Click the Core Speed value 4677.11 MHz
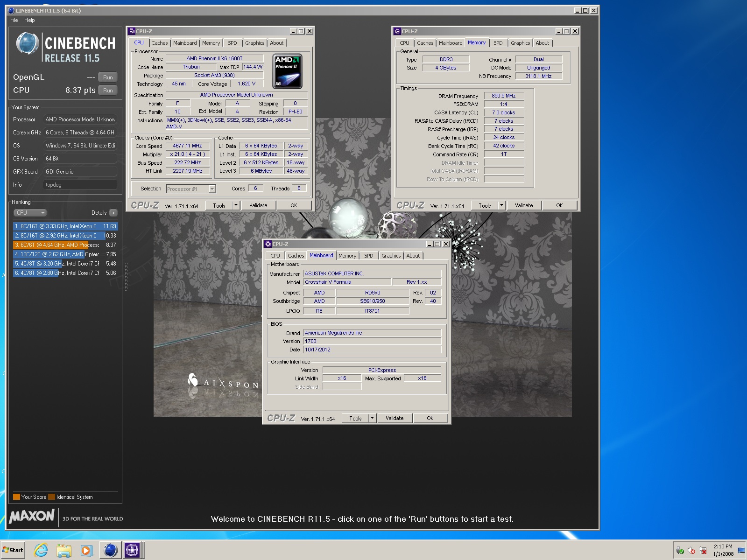The image size is (747, 560). coord(187,146)
